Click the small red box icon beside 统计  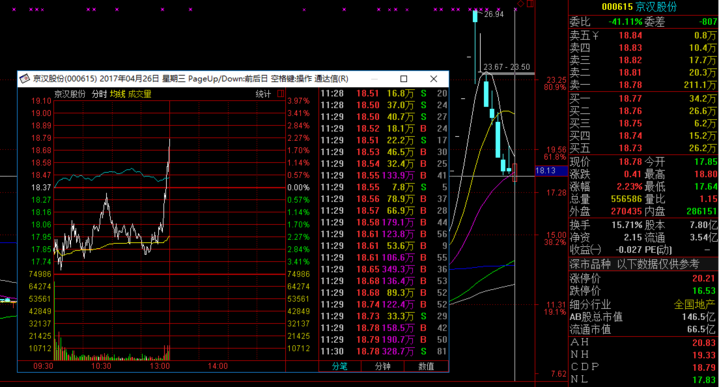(x=281, y=94)
